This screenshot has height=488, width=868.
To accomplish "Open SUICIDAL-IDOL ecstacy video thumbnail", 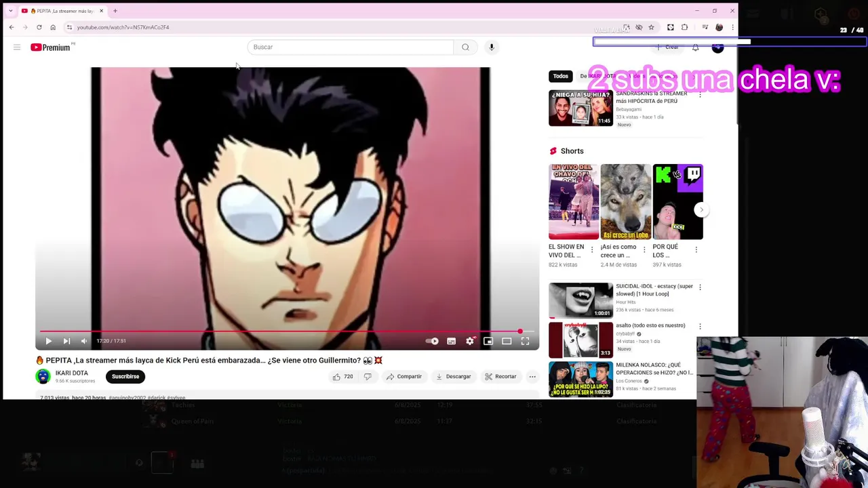I will (580, 300).
